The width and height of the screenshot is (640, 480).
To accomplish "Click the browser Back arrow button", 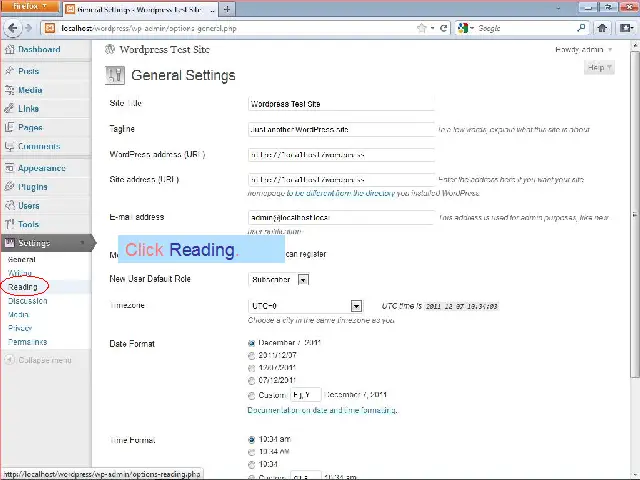I will pos(13,28).
